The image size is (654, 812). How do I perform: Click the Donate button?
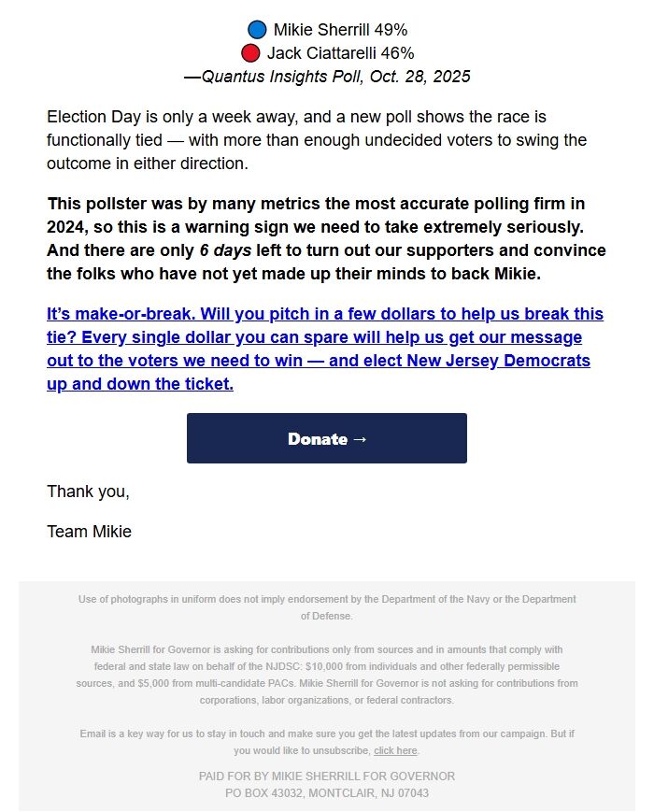pyautogui.click(x=327, y=437)
